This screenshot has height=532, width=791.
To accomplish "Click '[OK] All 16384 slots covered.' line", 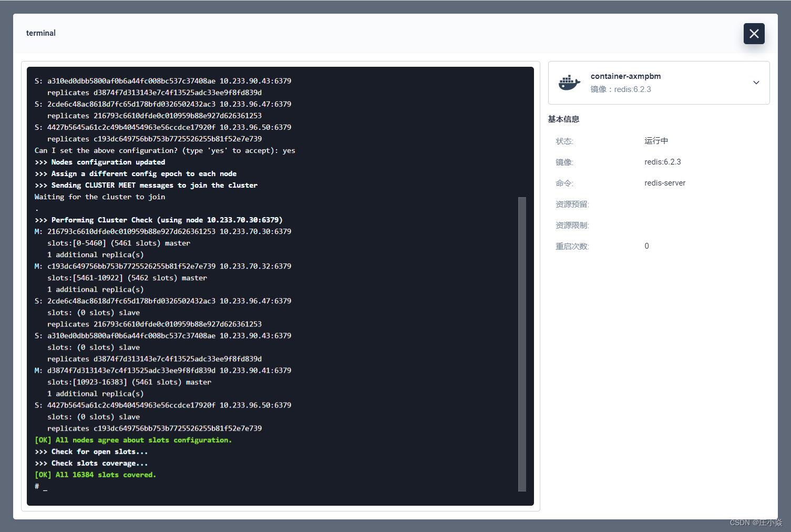I will (x=95, y=475).
